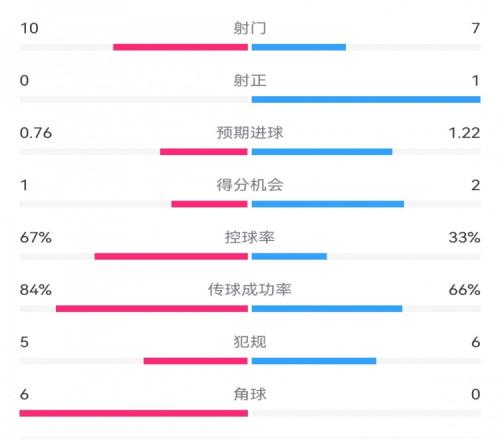This screenshot has width=500, height=440.
Task: Click the 射门 stat label
Action: (250, 28)
